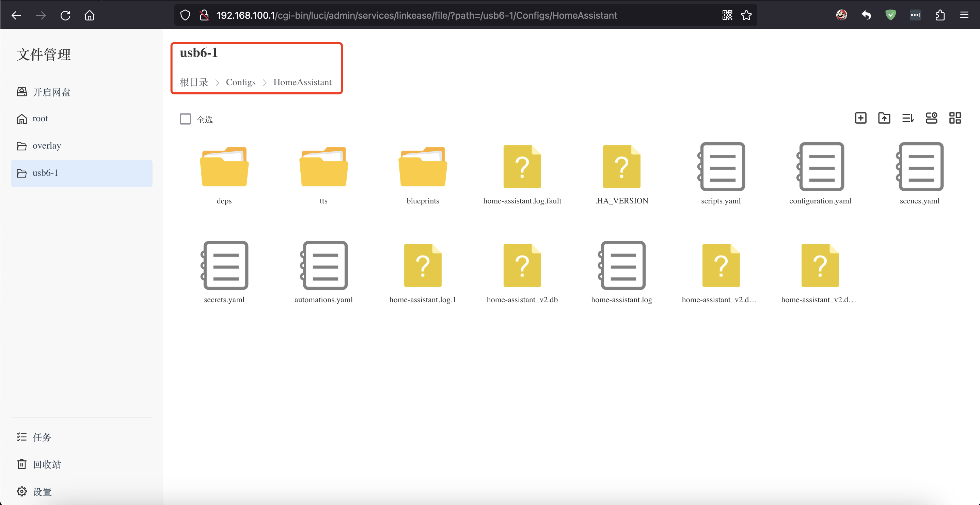The width and height of the screenshot is (980, 505).
Task: Open the scenes.yaml file icon
Action: pyautogui.click(x=919, y=166)
